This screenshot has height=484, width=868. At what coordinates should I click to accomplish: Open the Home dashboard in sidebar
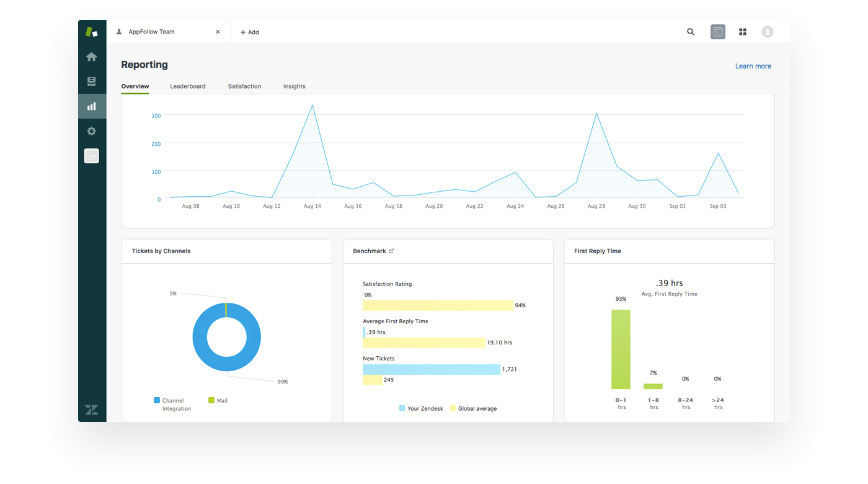[x=92, y=57]
